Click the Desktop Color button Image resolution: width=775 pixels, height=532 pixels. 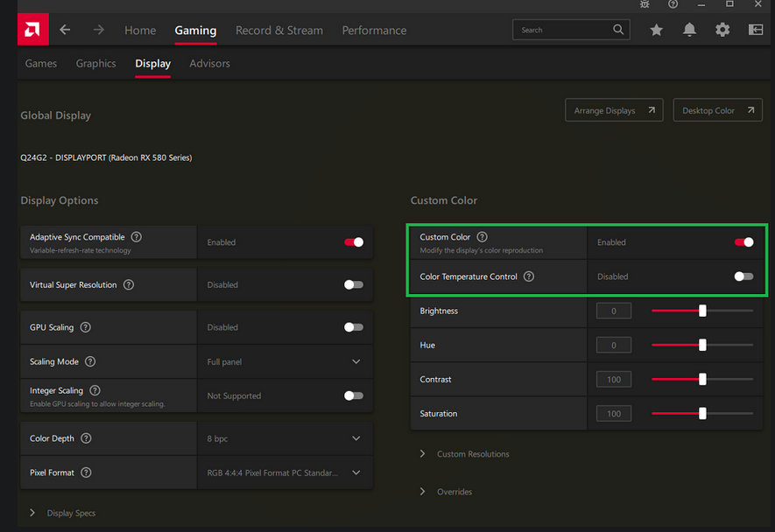click(717, 111)
